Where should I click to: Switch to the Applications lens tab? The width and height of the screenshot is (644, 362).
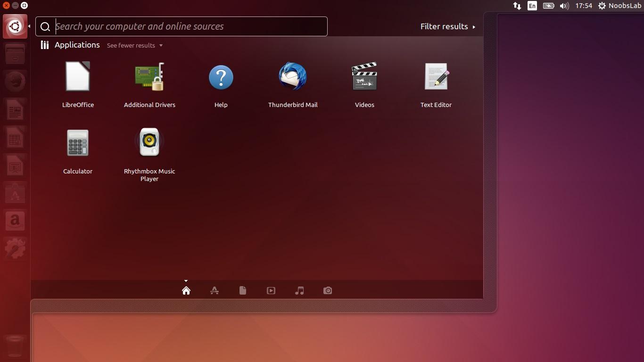[215, 290]
